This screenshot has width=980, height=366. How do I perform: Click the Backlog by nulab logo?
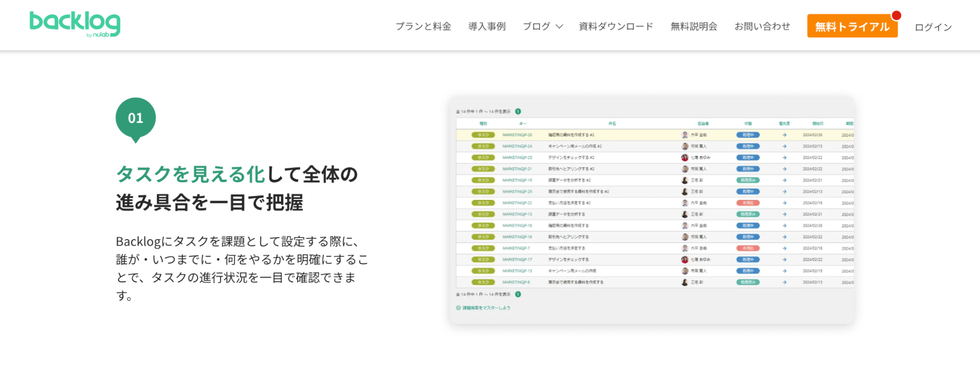click(75, 24)
